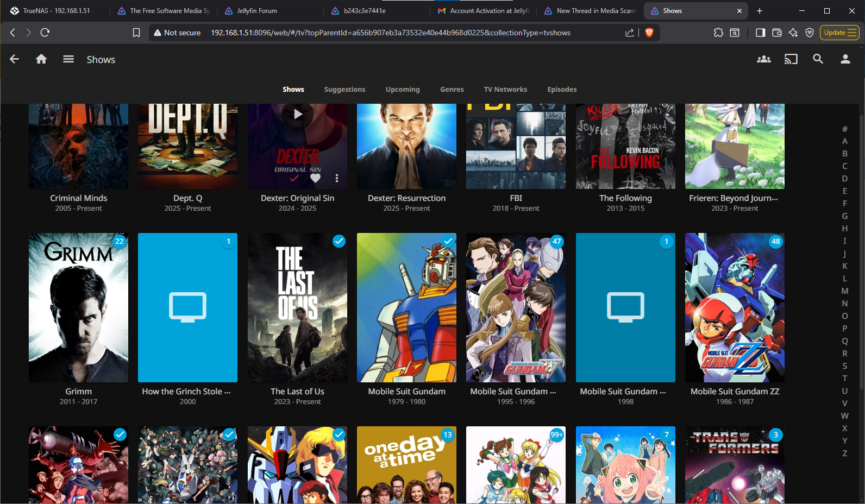Click the Mobile Suit Gundam ZZ poster
The height and width of the screenshot is (504, 865).
[x=735, y=307]
